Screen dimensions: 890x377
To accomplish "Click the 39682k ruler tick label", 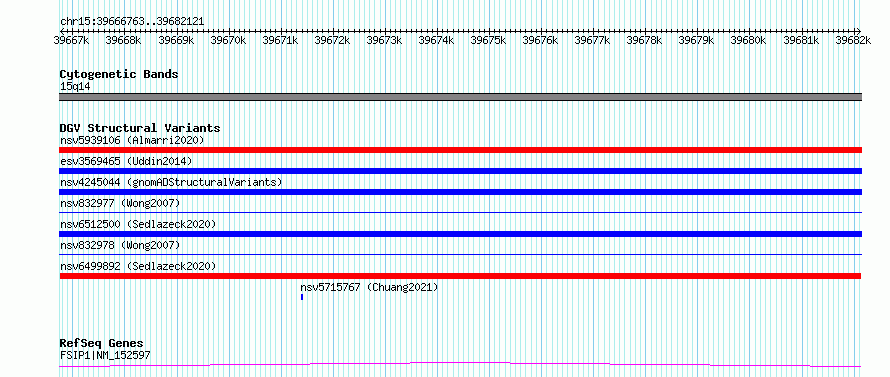I will [x=853, y=40].
